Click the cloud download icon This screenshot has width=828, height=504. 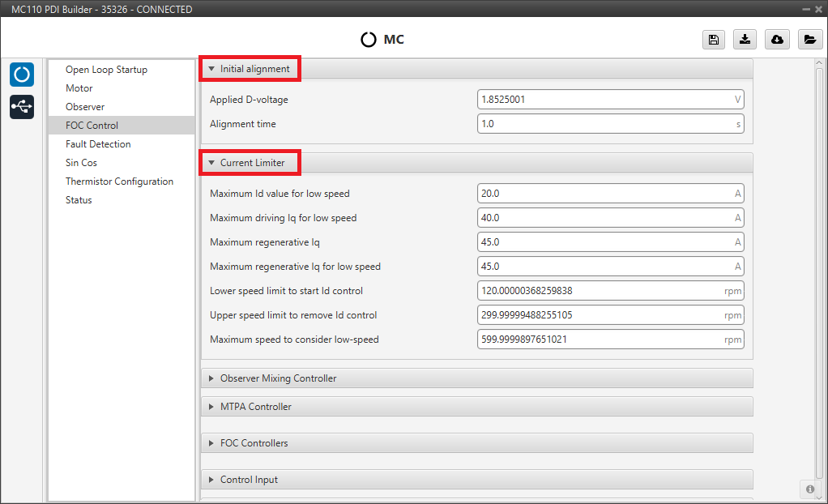click(x=777, y=40)
